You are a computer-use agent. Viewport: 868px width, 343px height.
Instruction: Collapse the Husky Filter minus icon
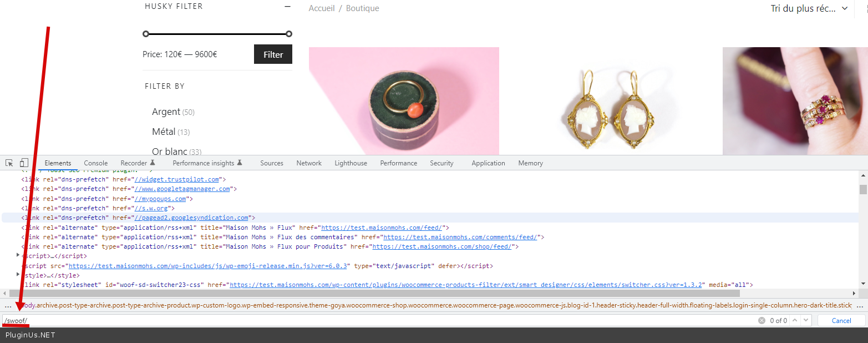pos(287,7)
